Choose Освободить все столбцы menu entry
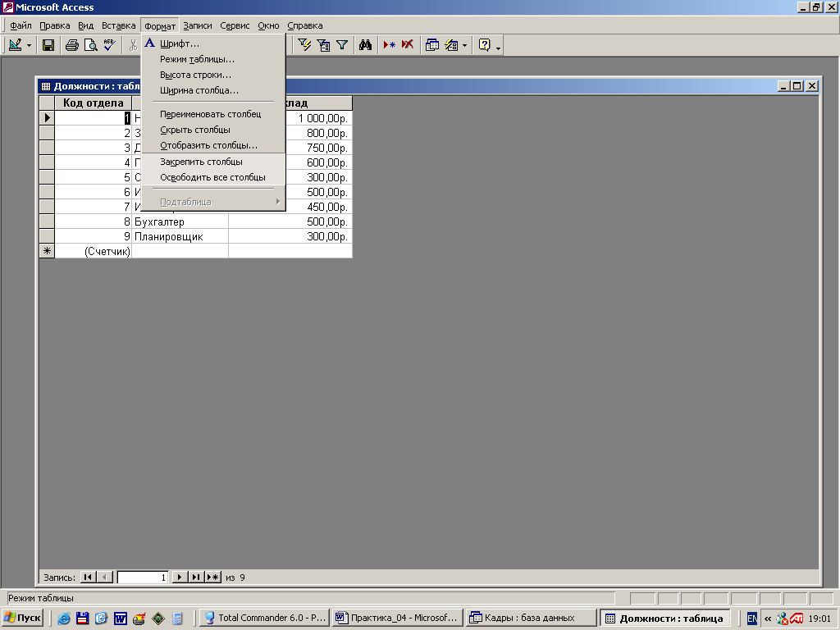The width and height of the screenshot is (840, 630). click(213, 177)
